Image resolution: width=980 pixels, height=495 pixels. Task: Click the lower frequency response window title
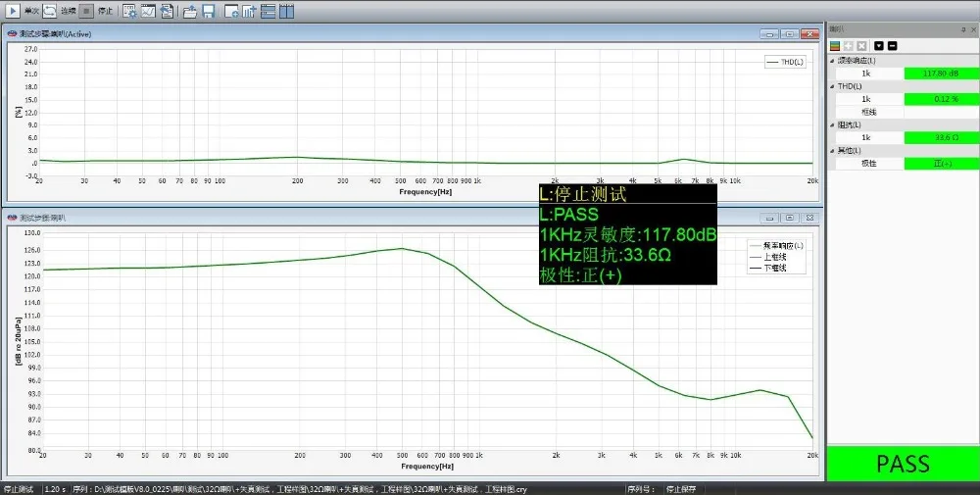43,218
